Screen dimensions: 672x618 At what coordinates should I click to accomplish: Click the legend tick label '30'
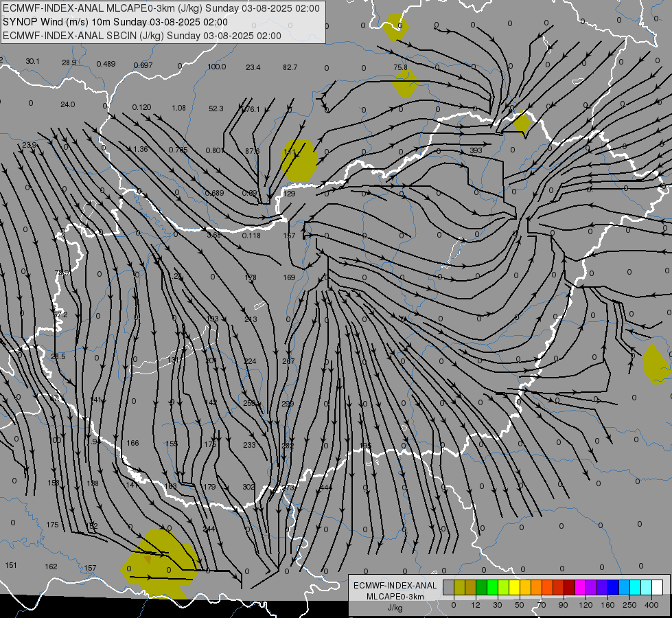497,605
